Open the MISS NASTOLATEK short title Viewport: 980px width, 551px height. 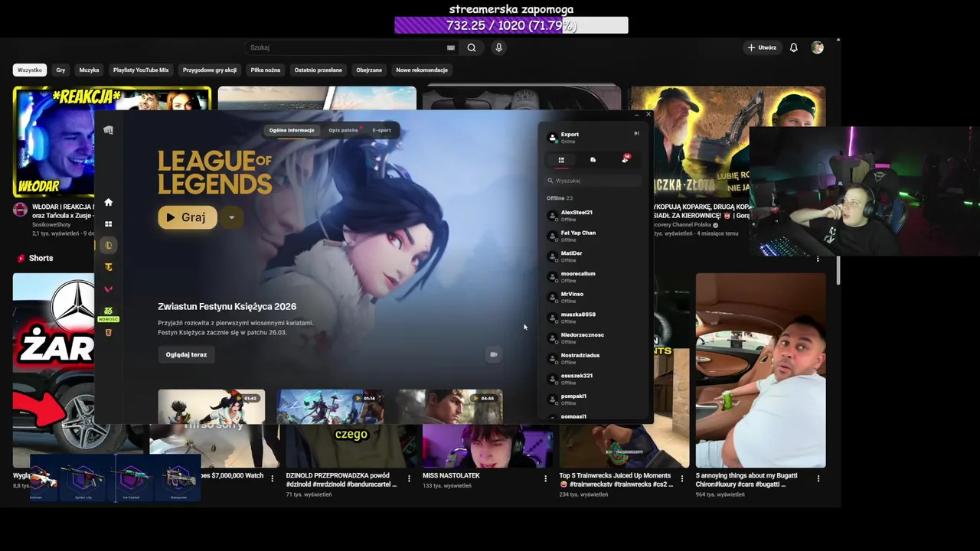[x=451, y=475]
